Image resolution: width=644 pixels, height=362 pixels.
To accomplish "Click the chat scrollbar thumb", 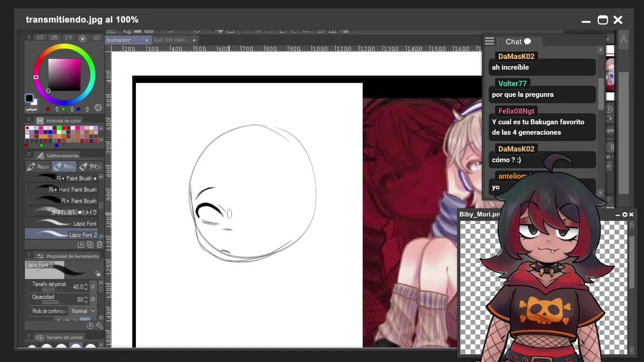I will pos(601,94).
